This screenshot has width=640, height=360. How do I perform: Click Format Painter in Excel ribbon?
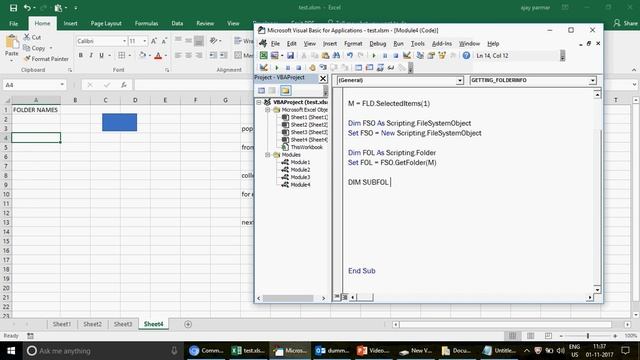46,59
